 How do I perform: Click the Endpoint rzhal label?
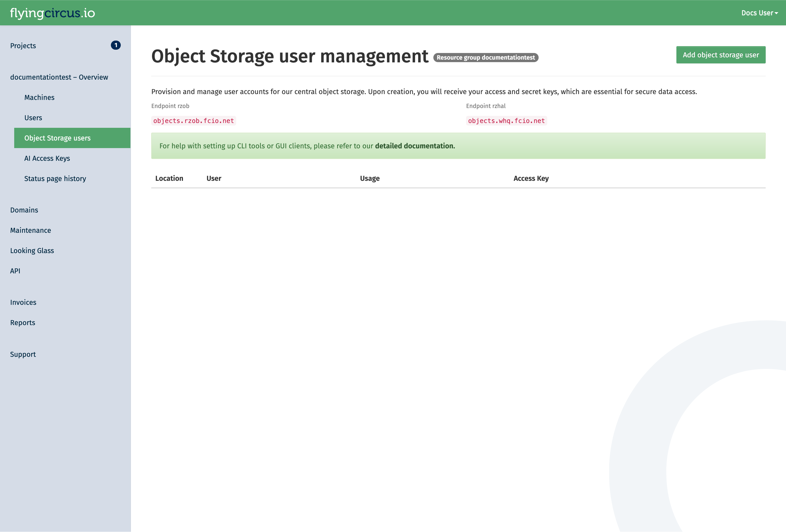486,106
